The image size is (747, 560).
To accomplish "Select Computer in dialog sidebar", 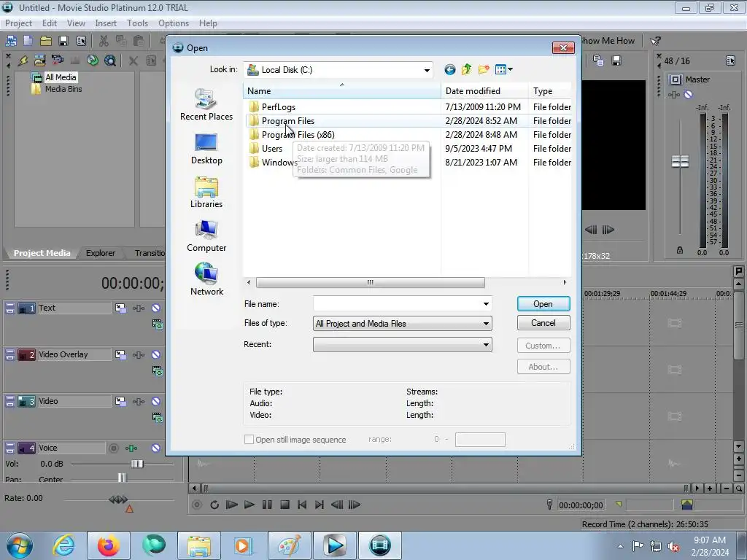I will [x=206, y=236].
